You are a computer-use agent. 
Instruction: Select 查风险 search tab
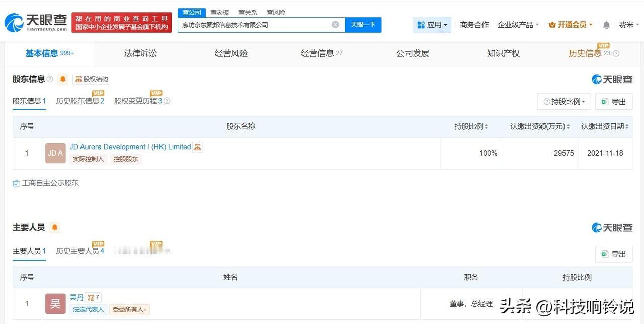coord(276,12)
